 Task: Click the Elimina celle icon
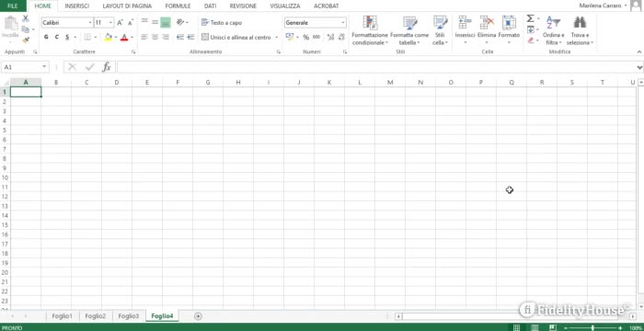[487, 22]
